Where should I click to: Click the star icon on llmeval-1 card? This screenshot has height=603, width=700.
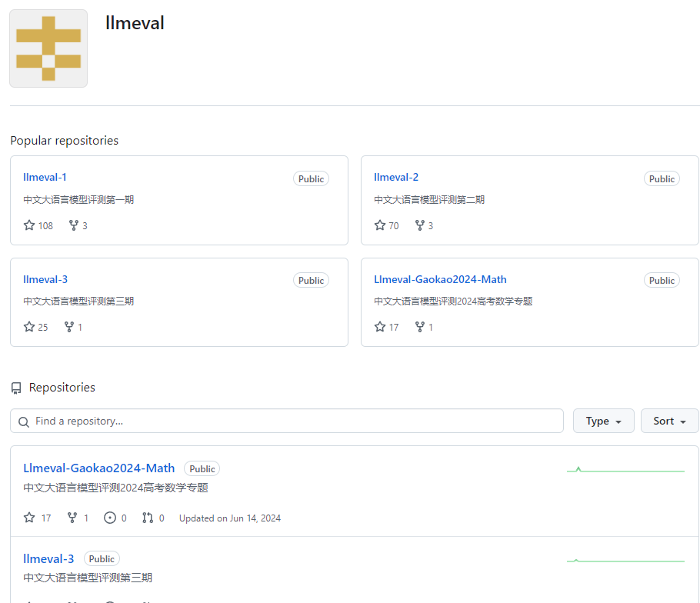(29, 225)
